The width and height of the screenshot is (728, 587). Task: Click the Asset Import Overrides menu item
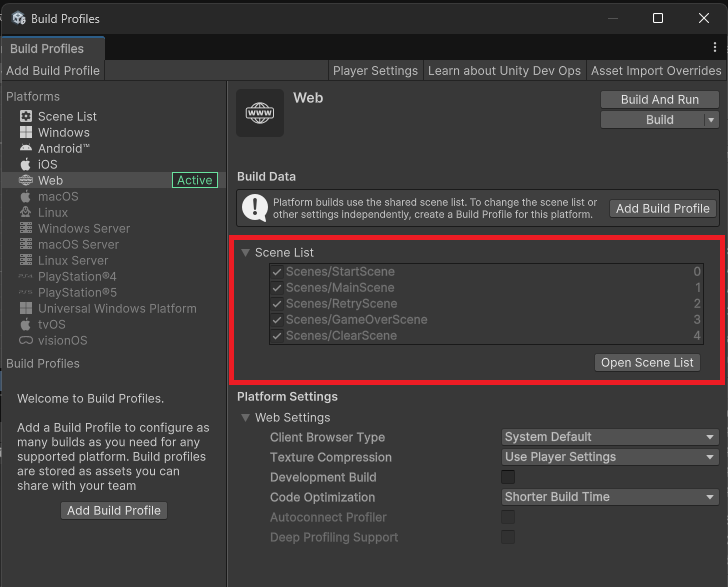(x=655, y=71)
